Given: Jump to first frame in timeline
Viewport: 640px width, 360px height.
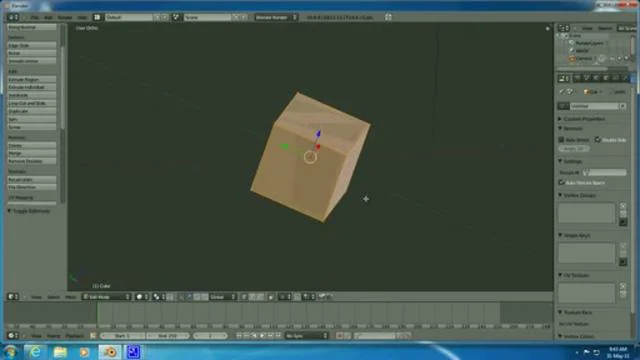Looking at the screenshot, I should coord(239,336).
